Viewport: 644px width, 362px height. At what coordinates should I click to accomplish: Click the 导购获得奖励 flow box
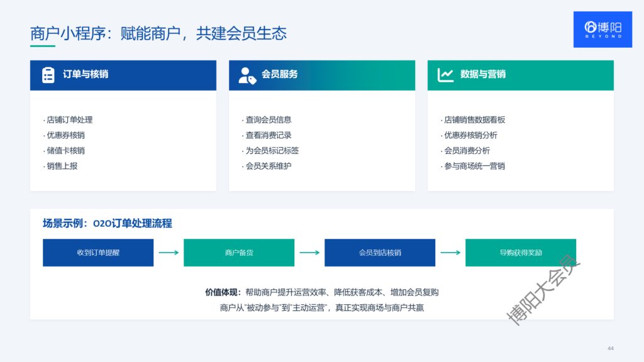pyautogui.click(x=521, y=253)
